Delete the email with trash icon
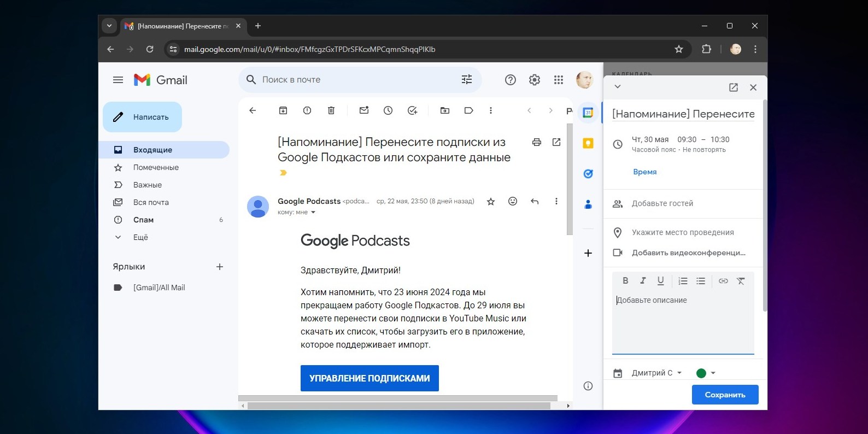 331,110
